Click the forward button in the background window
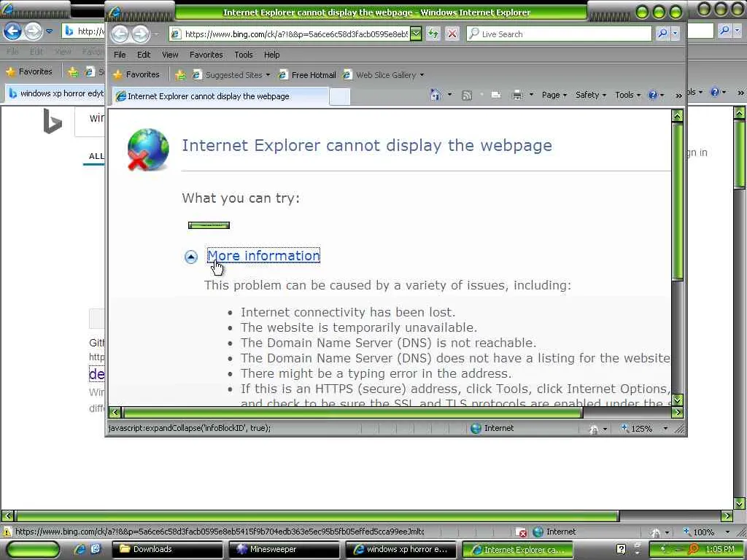The height and width of the screenshot is (560, 747). pyautogui.click(x=33, y=31)
